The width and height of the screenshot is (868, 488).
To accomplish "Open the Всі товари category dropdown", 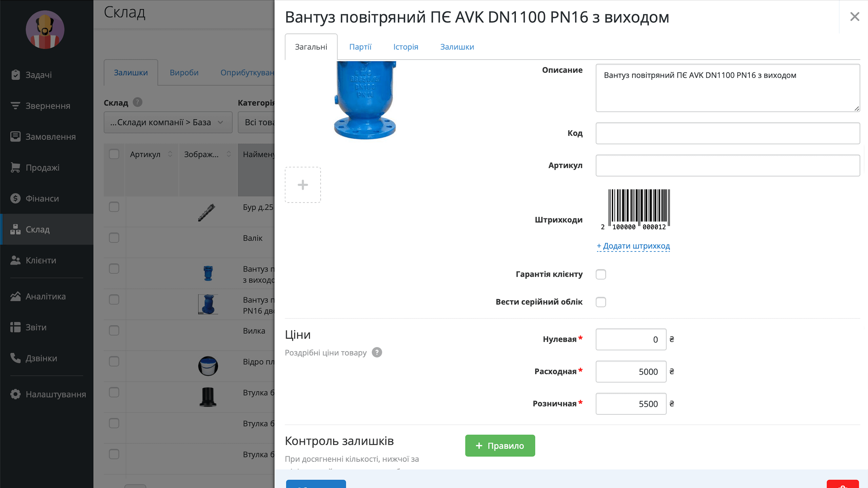I will [x=256, y=122].
